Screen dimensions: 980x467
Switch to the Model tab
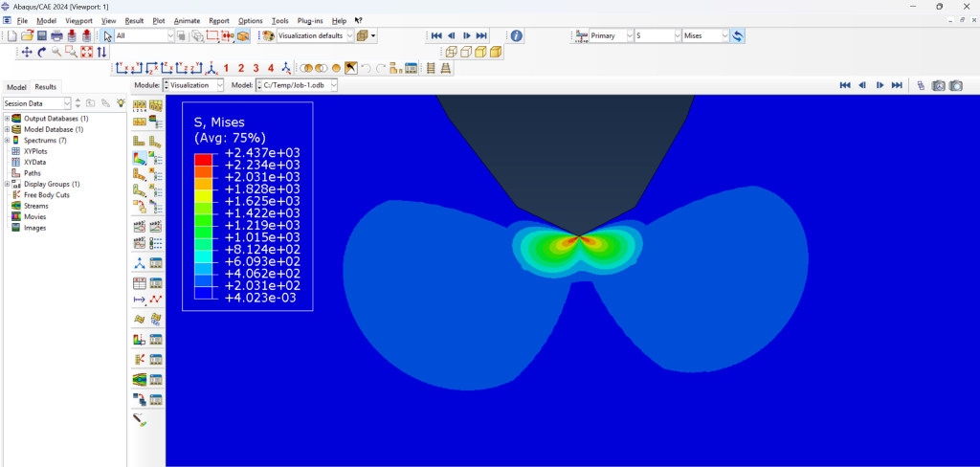(x=16, y=87)
